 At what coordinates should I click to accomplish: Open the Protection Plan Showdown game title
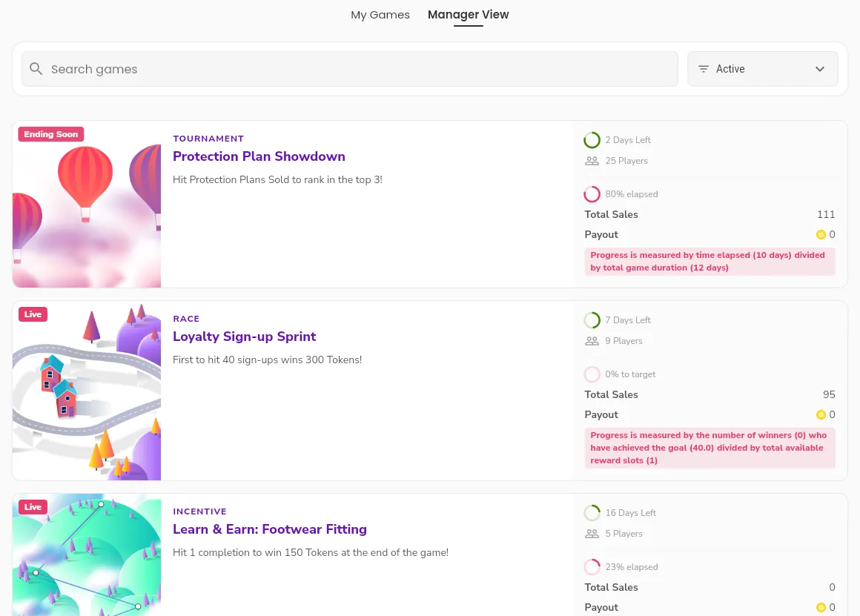(259, 156)
